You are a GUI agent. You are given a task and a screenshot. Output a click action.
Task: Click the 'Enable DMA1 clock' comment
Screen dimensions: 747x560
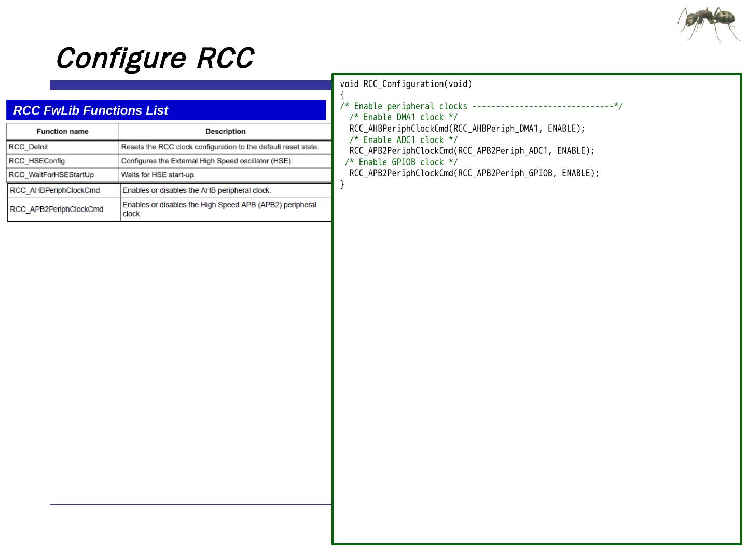click(404, 117)
